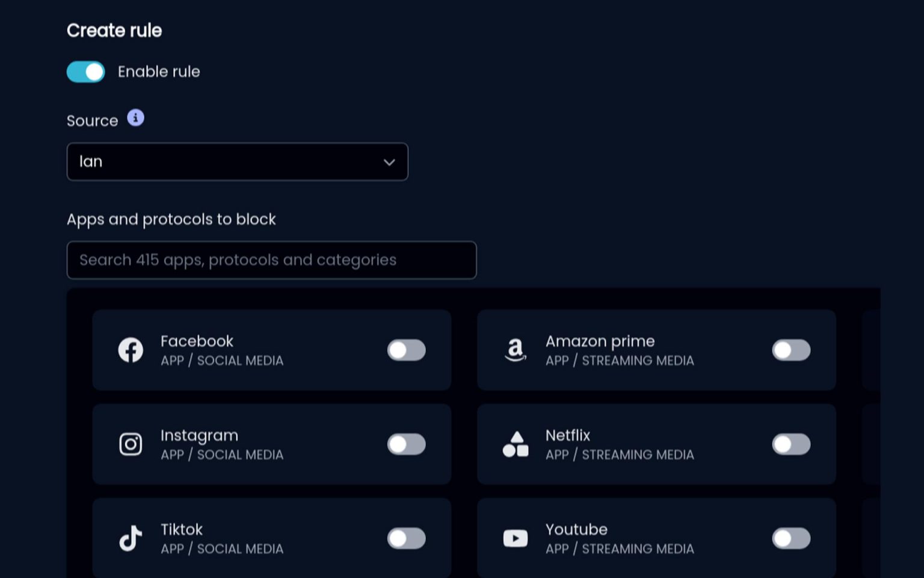The width and height of the screenshot is (924, 578).
Task: Disable the Enable rule switch
Action: click(85, 72)
